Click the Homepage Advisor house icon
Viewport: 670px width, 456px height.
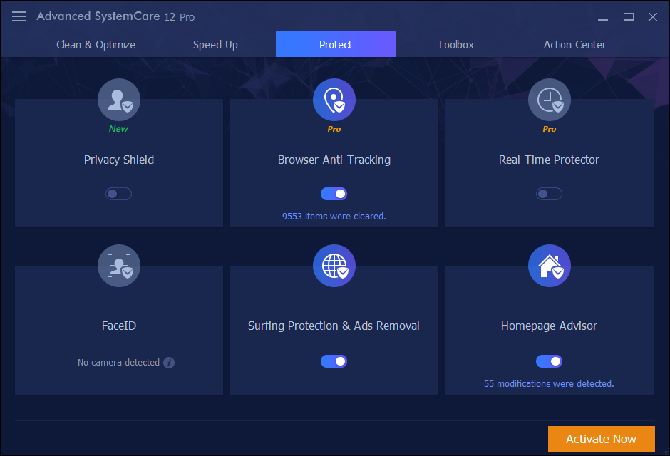click(549, 265)
